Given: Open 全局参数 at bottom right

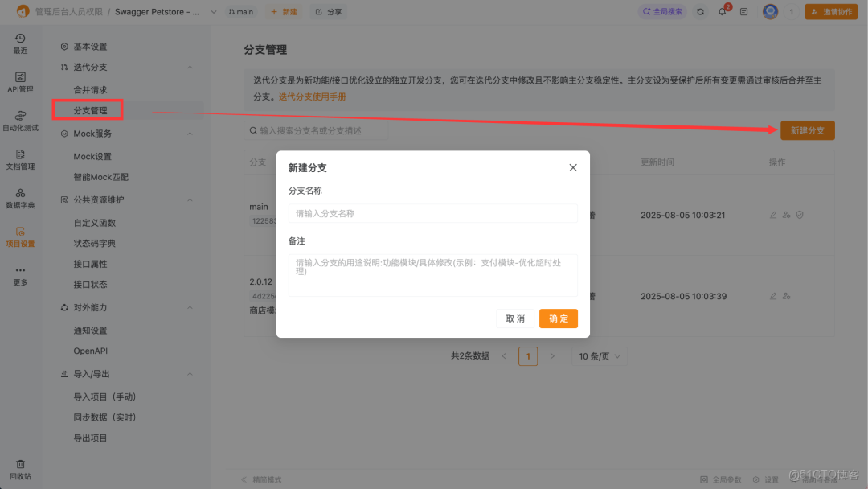Looking at the screenshot, I should tap(722, 479).
